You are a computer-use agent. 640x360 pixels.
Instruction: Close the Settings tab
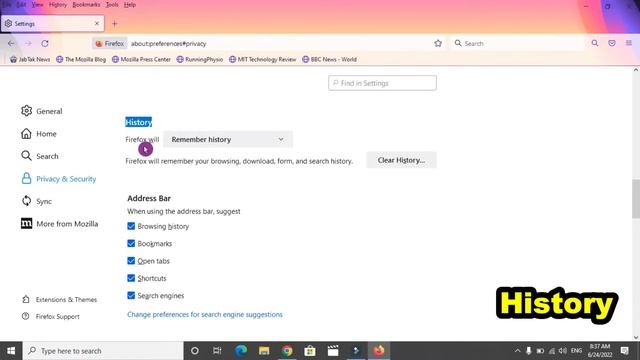(x=97, y=24)
